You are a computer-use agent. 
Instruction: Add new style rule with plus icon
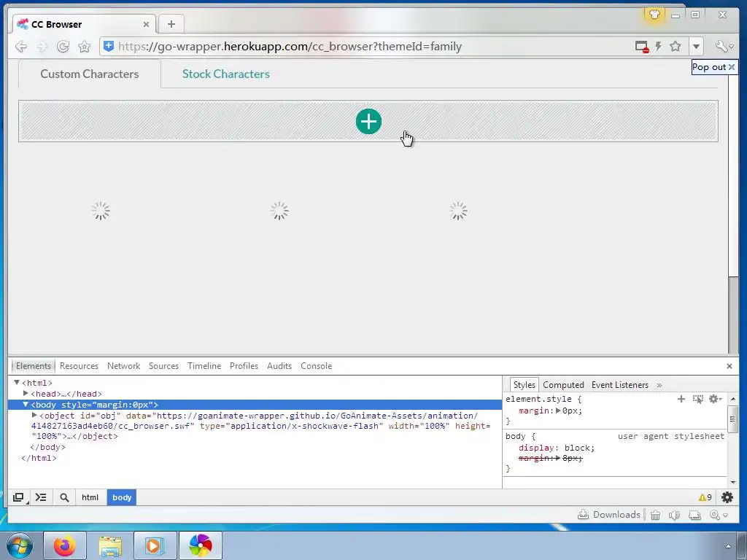click(681, 399)
